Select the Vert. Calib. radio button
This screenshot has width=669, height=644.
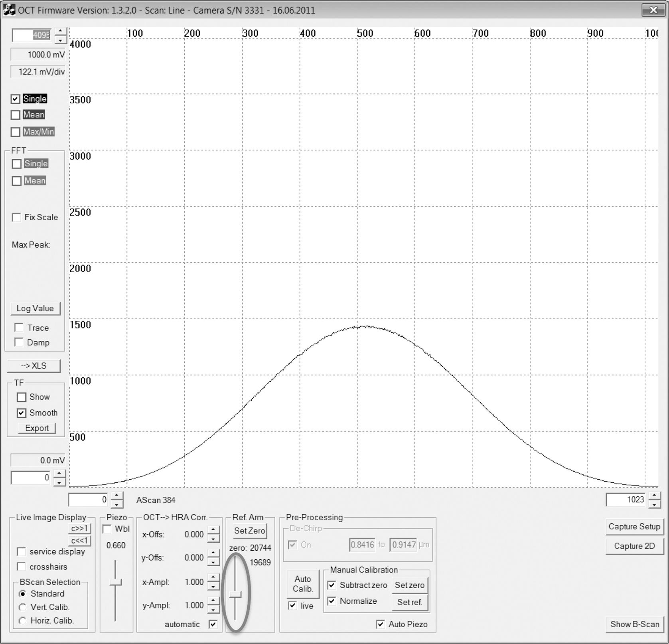coord(23,607)
